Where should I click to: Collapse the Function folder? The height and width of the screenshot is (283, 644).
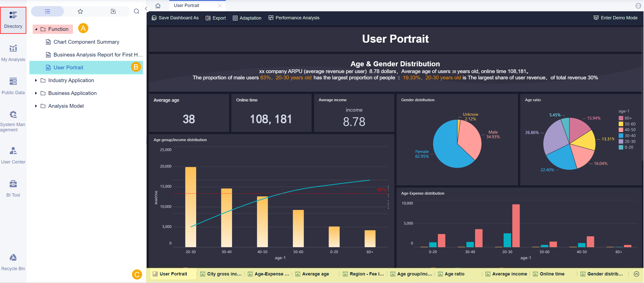[x=36, y=29]
